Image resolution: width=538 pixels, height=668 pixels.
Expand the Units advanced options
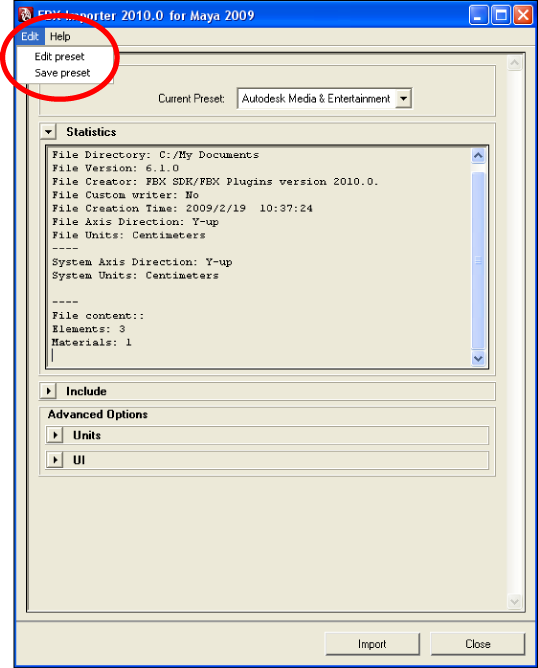pos(55,435)
